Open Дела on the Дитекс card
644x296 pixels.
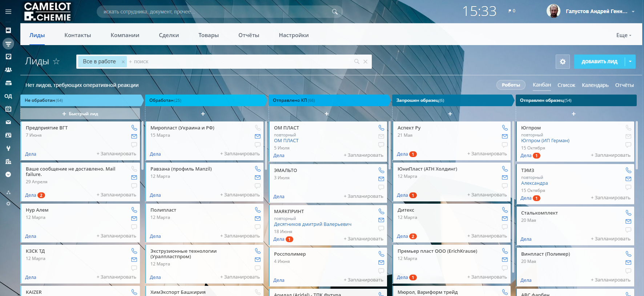[x=402, y=236]
